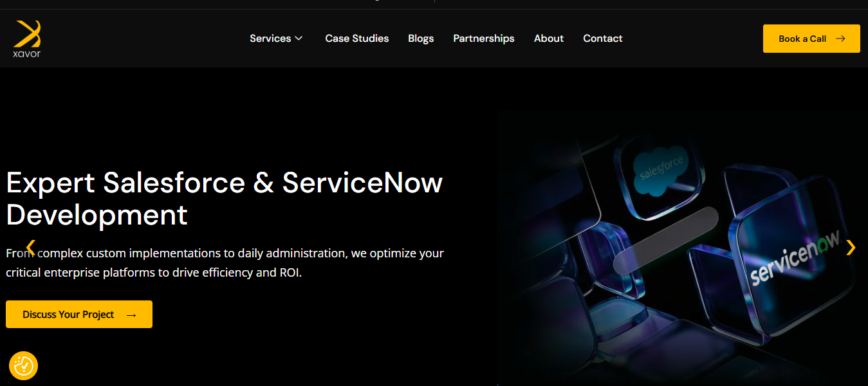Viewport: 868px width, 386px height.
Task: Click the Expert Salesforce & ServiceNow Development heading
Action: (225, 199)
